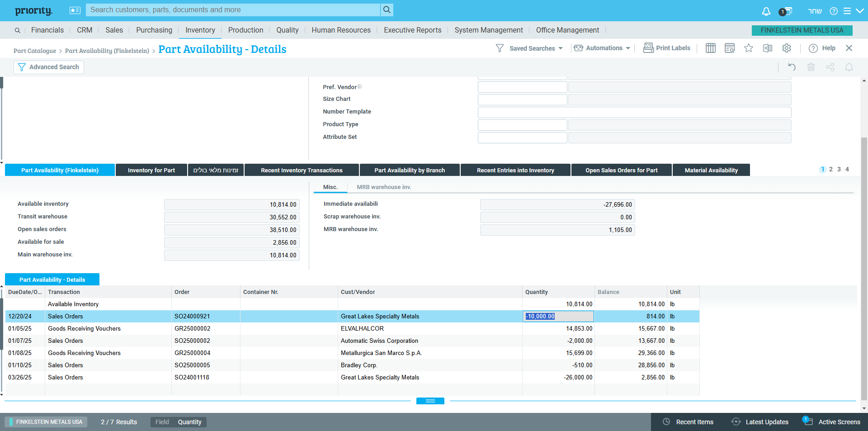Select the Misc. sub-tab

[330, 187]
